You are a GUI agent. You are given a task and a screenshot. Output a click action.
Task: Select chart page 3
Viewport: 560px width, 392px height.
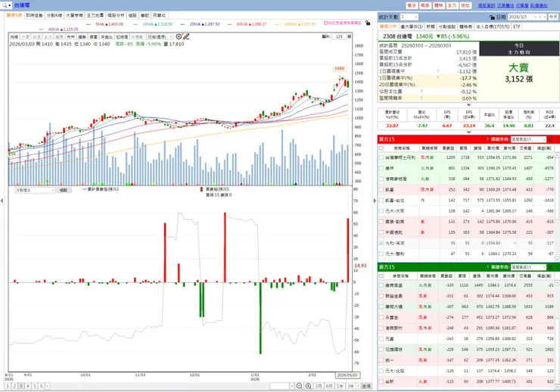(x=21, y=386)
